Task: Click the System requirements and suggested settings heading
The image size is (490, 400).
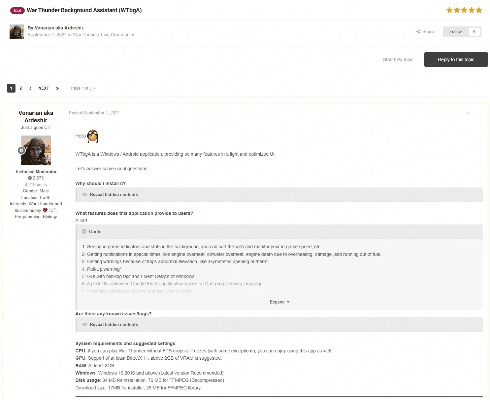Action: pyautogui.click(x=125, y=343)
